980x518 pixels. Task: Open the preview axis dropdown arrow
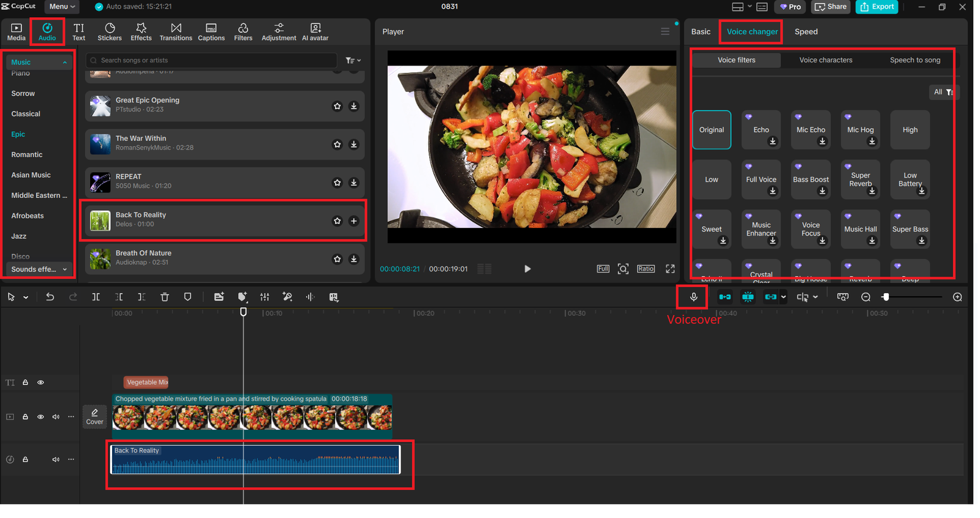[x=815, y=297]
